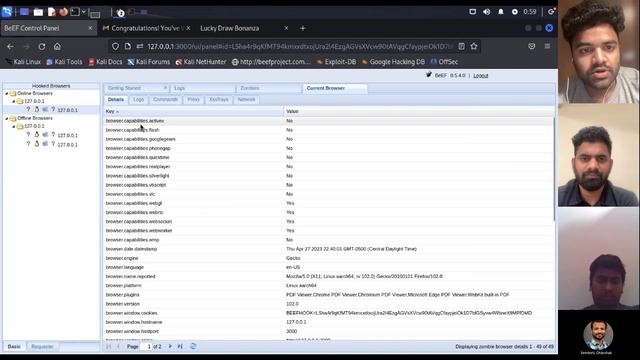Viewport: 640px width, 360px height.
Task: Select the browser.window.cookies row
Action: tap(329, 313)
